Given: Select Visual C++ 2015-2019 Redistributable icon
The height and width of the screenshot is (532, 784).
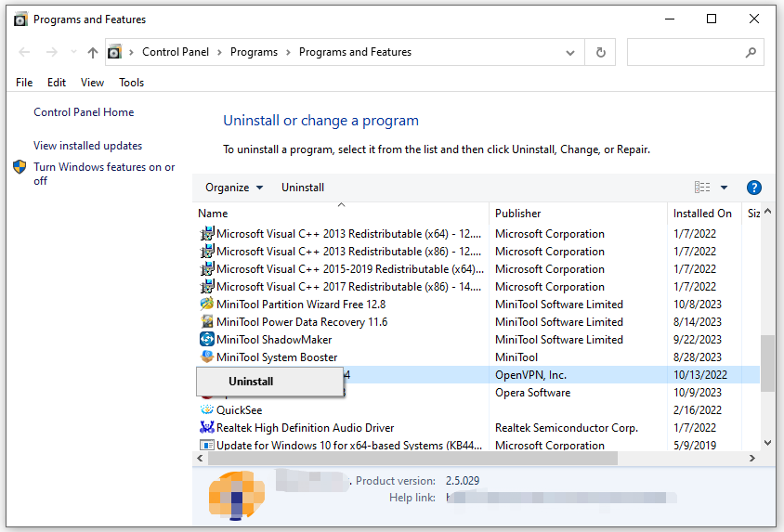Looking at the screenshot, I should pyautogui.click(x=207, y=268).
